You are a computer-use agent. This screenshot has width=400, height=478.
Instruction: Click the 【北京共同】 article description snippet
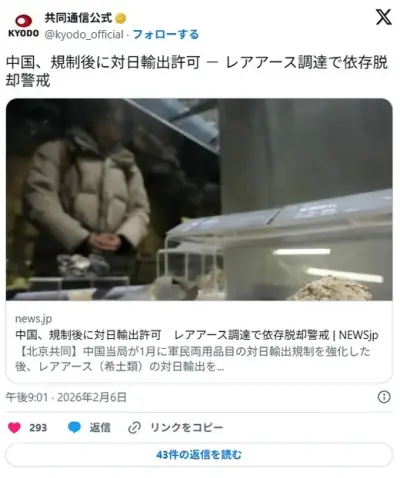point(193,359)
